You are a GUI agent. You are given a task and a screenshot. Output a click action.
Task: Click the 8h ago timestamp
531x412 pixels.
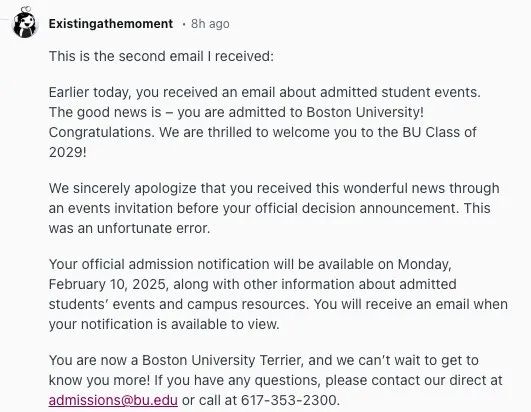tap(210, 24)
